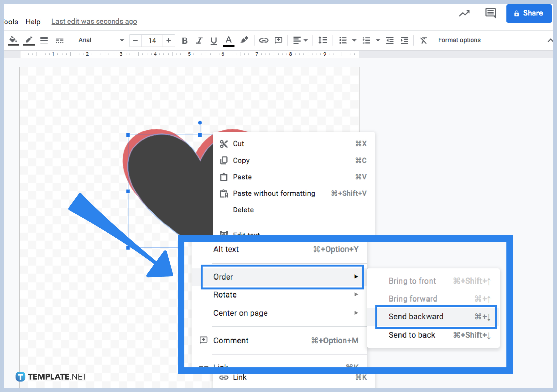Open the border dash style icon

coord(59,40)
